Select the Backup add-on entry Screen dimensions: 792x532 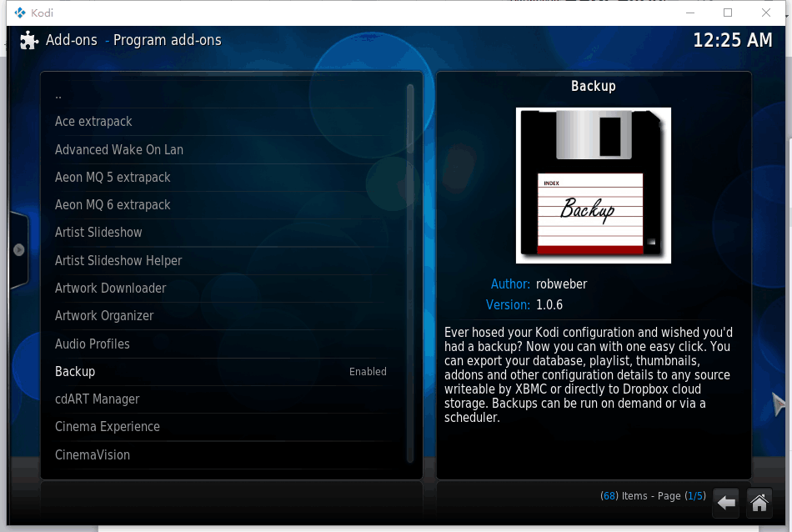pos(75,371)
